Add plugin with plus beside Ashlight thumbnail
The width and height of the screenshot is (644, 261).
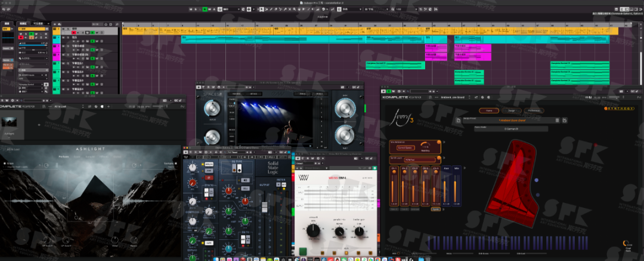coord(39,125)
